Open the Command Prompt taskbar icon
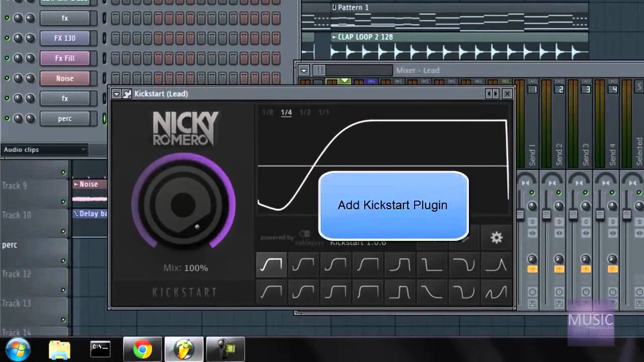Screen dimensions: 644x362 (x=100, y=348)
